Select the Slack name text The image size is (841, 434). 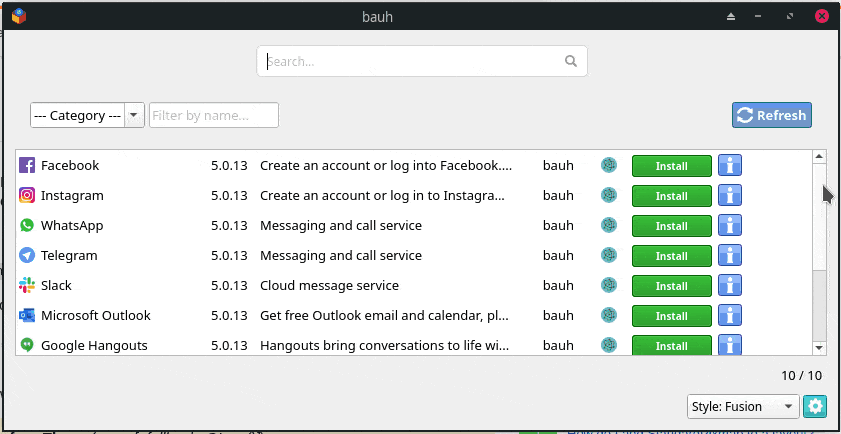point(56,285)
